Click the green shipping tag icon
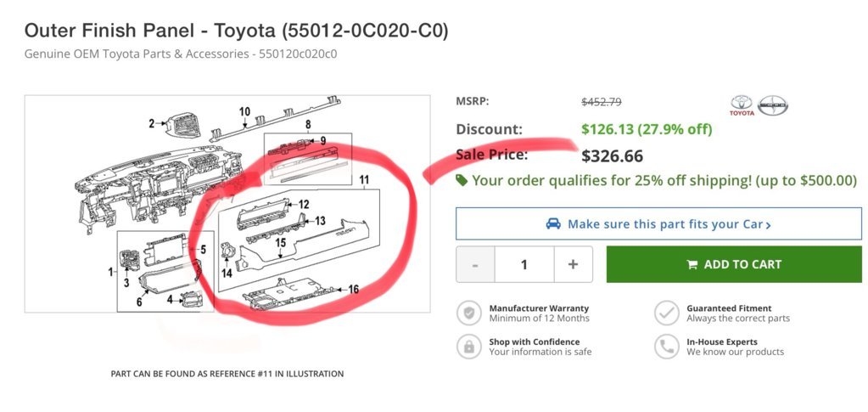Image resolution: width=868 pixels, height=412 pixels. click(x=461, y=180)
